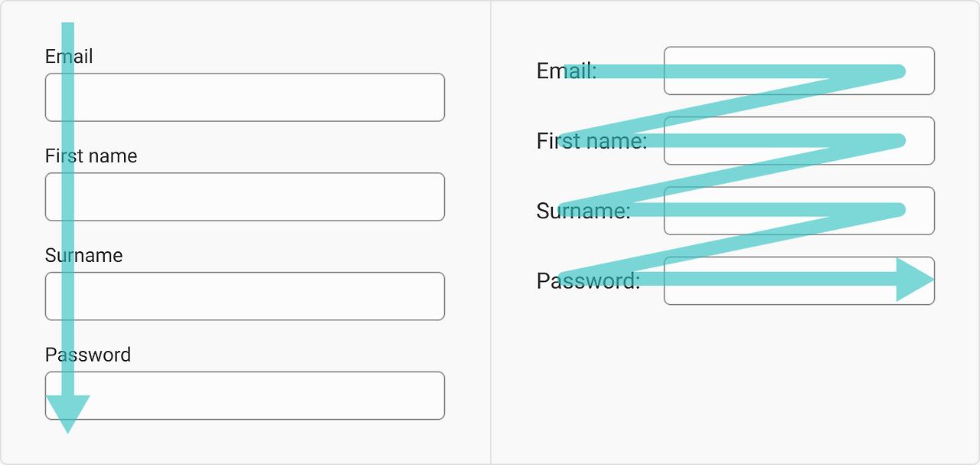This screenshot has width=980, height=465.
Task: Click the 'Surname' label without a colon
Action: [x=83, y=255]
